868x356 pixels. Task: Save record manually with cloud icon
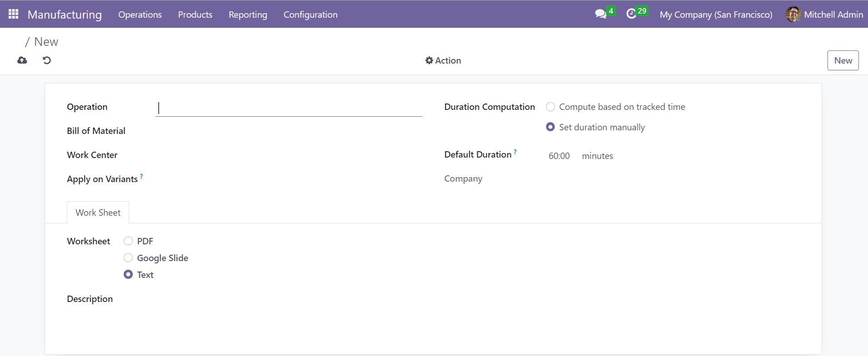tap(22, 60)
